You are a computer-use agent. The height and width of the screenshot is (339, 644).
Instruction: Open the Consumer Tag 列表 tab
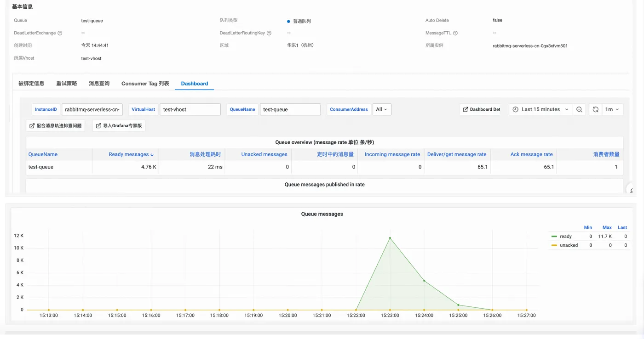tap(145, 84)
